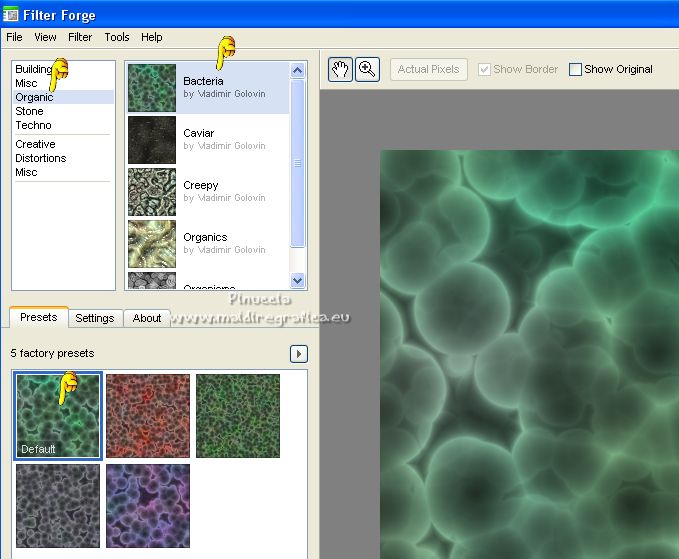Select the Hand pan tool
Image resolution: width=679 pixels, height=559 pixels.
point(340,69)
